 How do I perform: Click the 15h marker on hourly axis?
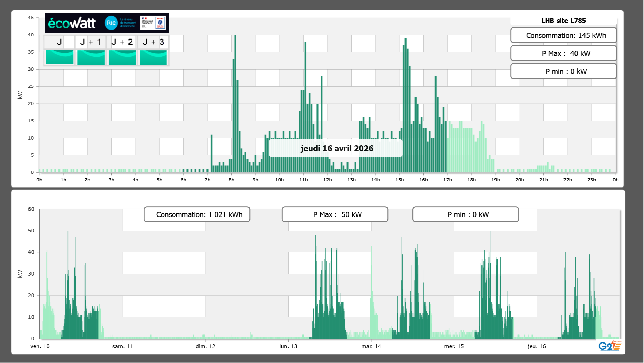[399, 180]
